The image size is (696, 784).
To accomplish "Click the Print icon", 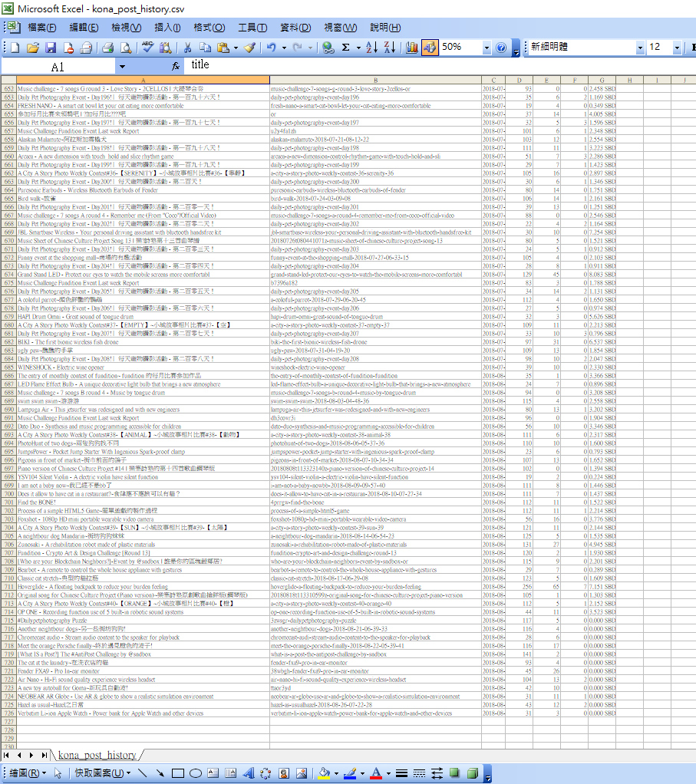I will pos(107,48).
